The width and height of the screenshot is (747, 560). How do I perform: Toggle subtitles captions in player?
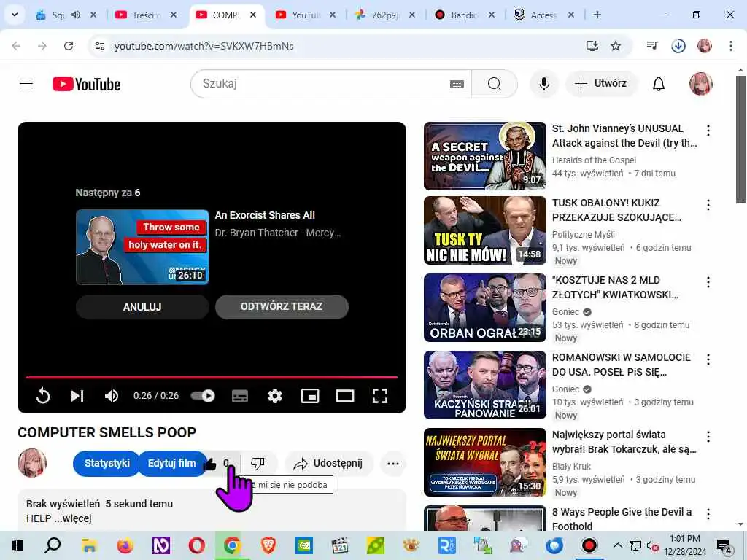click(x=239, y=396)
